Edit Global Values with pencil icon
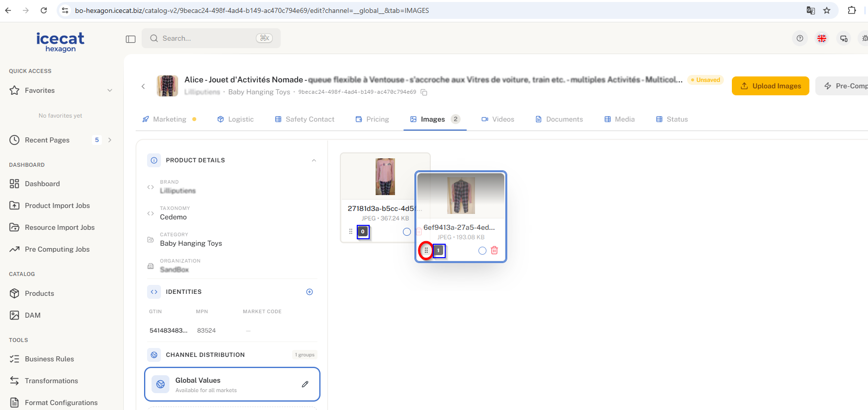868x410 pixels. pyautogui.click(x=305, y=384)
